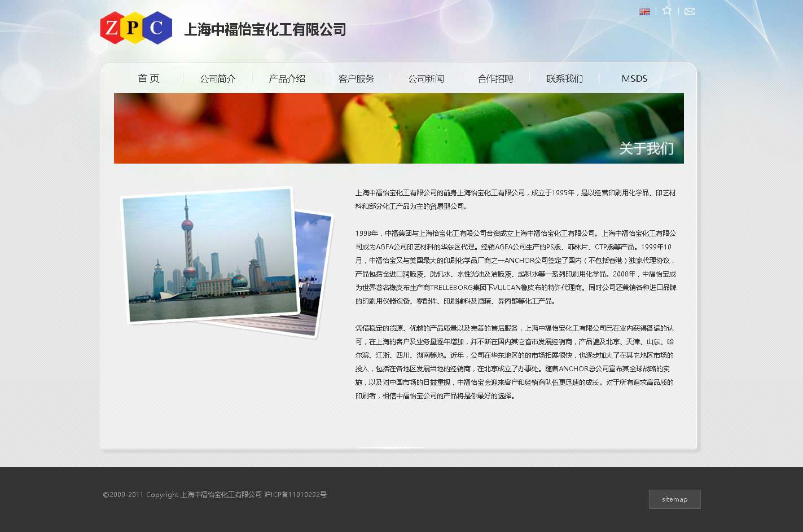This screenshot has width=803, height=532.
Task: Select the 合作招聘 menu item
Action: [x=495, y=78]
